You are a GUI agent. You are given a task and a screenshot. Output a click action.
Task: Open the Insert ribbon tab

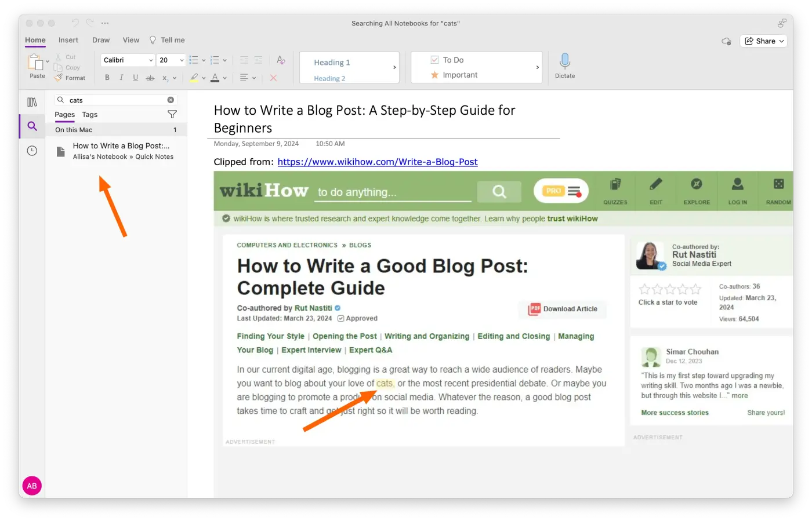tap(68, 40)
